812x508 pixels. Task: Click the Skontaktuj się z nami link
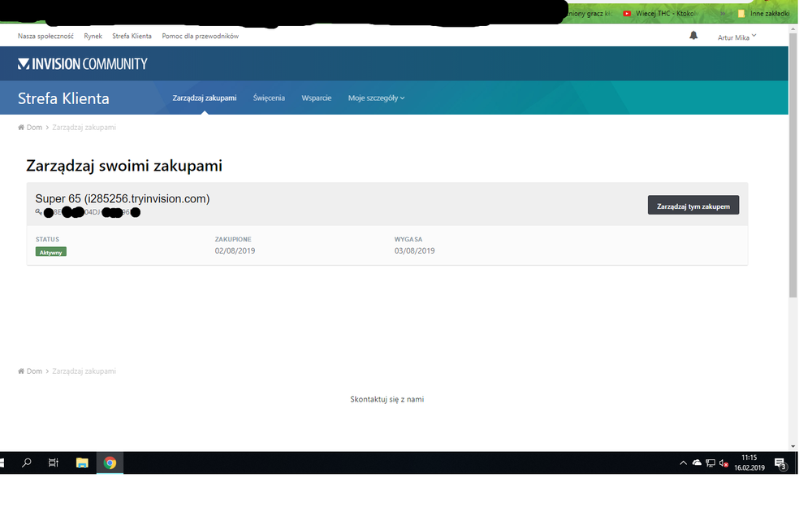[x=387, y=399]
